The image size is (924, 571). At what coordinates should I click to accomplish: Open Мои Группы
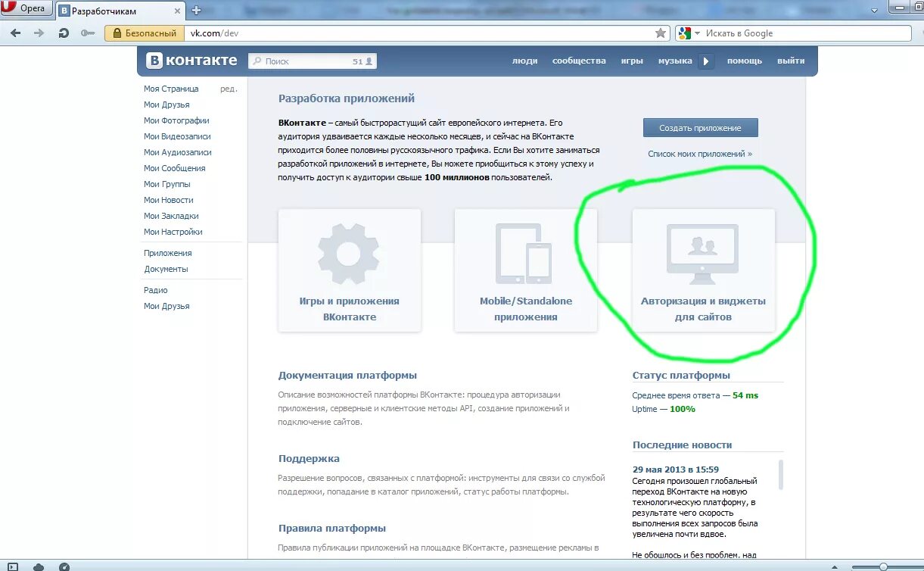click(x=167, y=184)
